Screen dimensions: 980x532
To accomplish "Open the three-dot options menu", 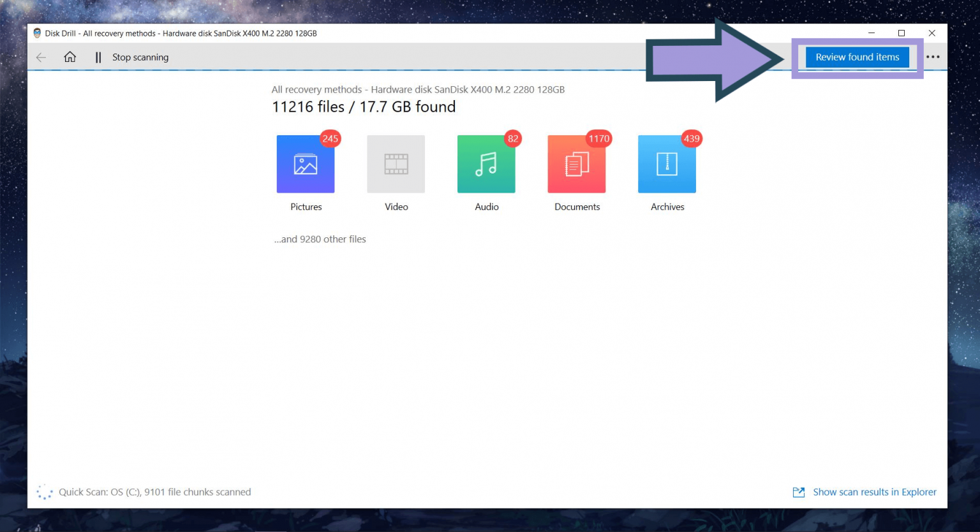I will point(933,57).
